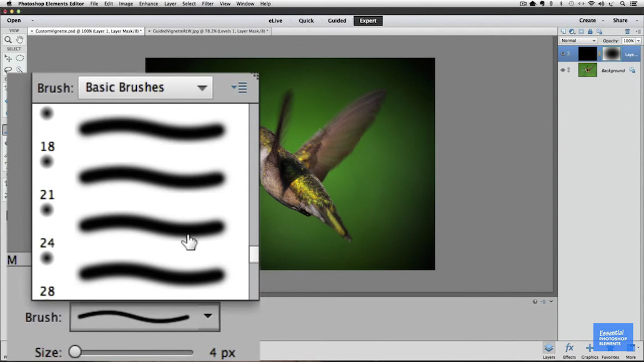Open the Opacity dropdown arrow

[x=638, y=41]
